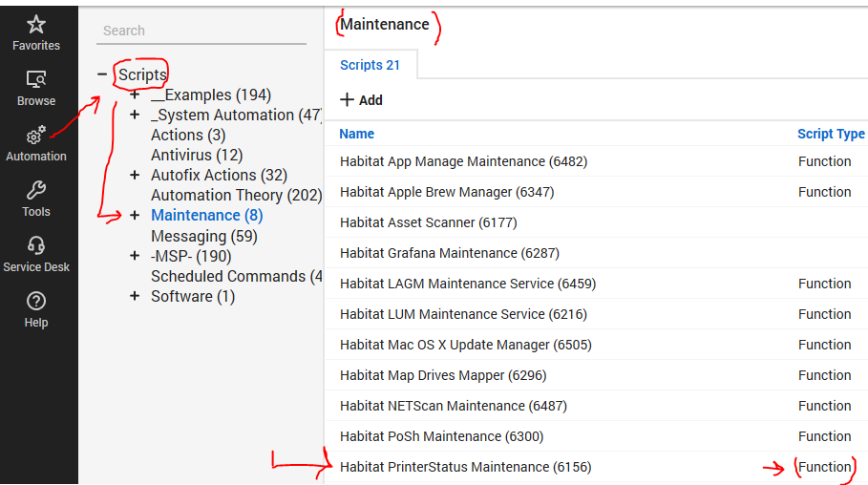Open the Automation gears icon

coord(36,136)
